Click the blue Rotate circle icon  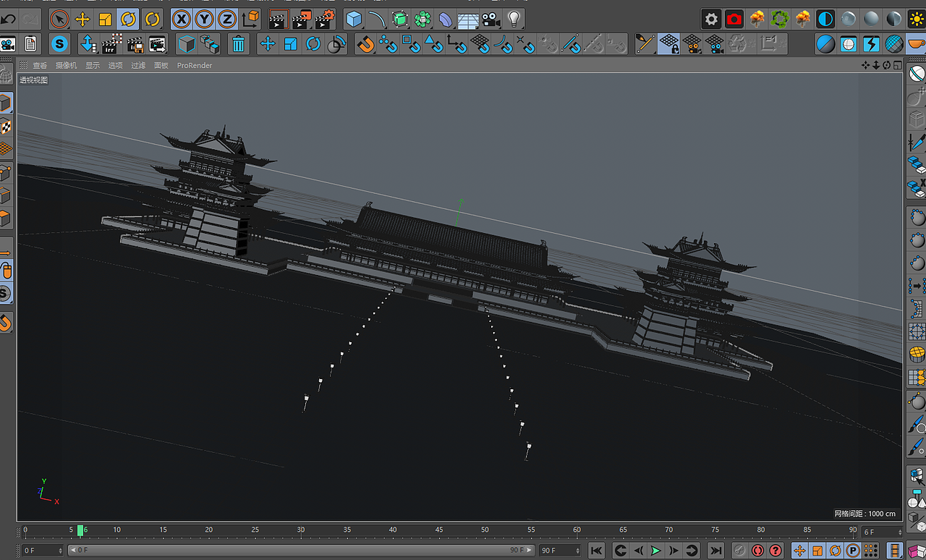point(313,44)
